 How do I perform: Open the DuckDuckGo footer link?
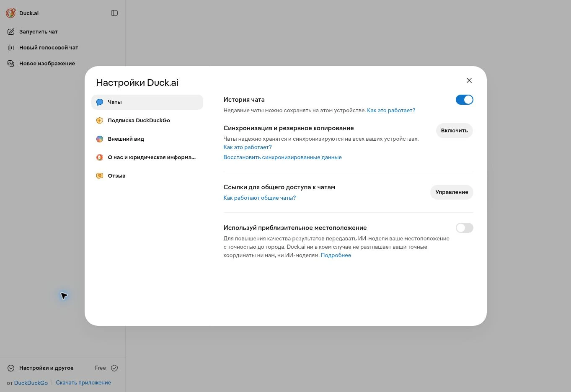click(31, 383)
